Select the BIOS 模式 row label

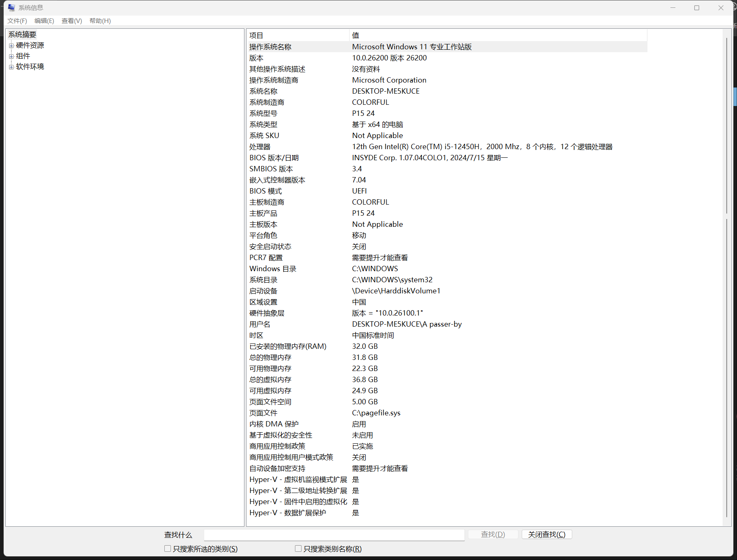266,191
